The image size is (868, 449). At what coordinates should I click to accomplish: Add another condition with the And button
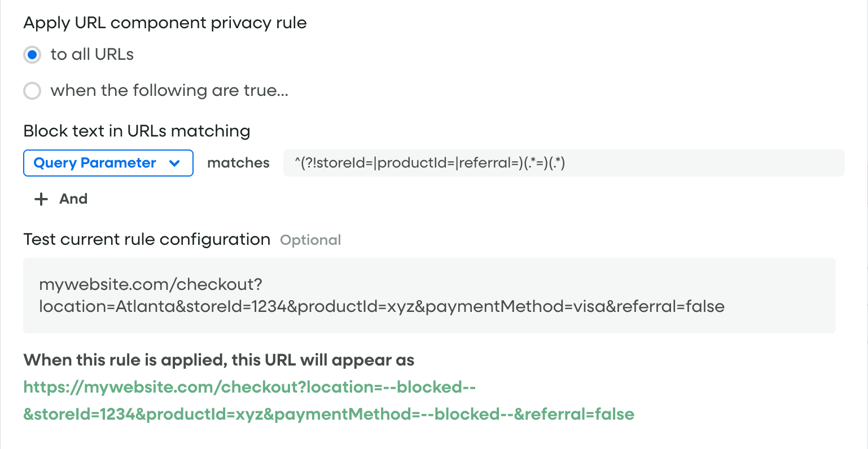coord(73,199)
